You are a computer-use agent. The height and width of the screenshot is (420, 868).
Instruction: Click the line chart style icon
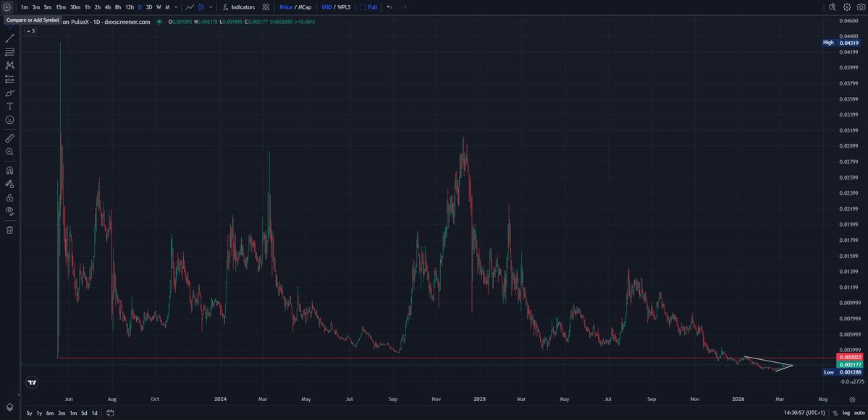point(190,7)
